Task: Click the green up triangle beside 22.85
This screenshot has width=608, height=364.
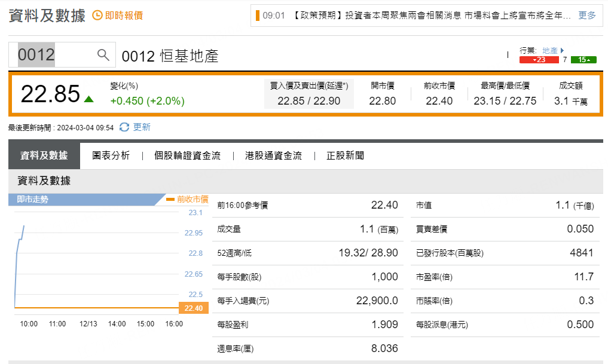Action: point(89,99)
